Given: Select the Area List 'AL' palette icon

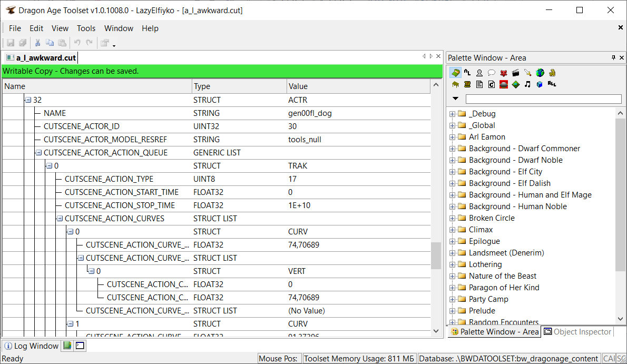Looking at the screenshot, I should 467,73.
